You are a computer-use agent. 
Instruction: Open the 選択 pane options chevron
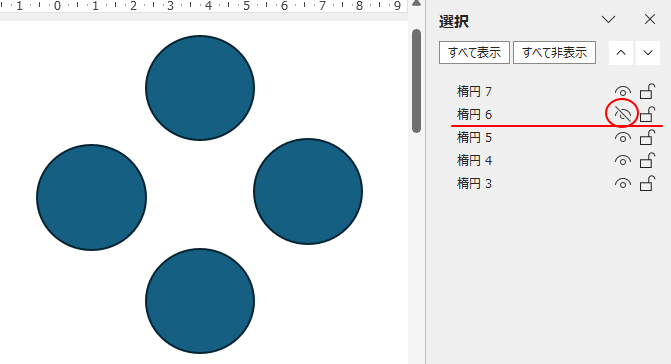coord(608,19)
